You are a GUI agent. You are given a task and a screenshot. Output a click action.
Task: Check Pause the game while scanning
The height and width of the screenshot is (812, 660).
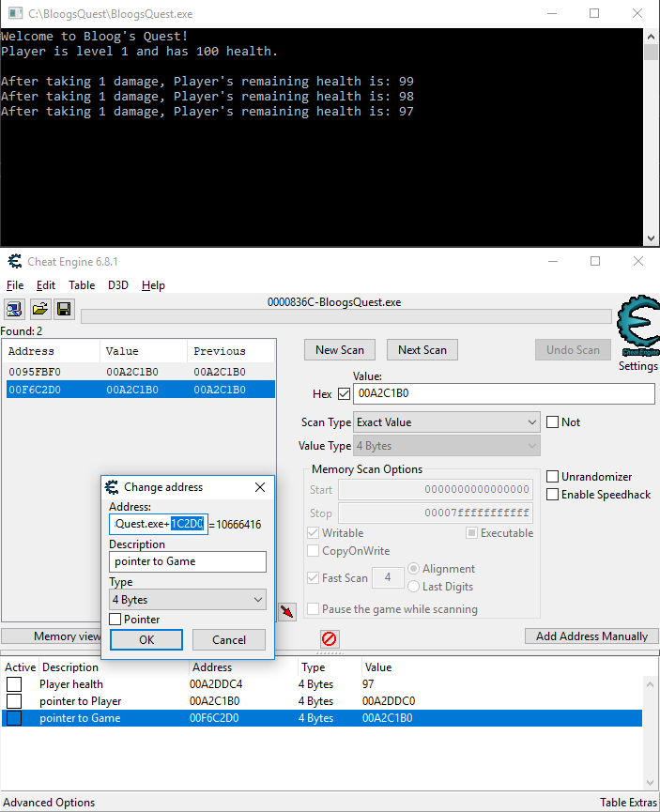click(313, 609)
